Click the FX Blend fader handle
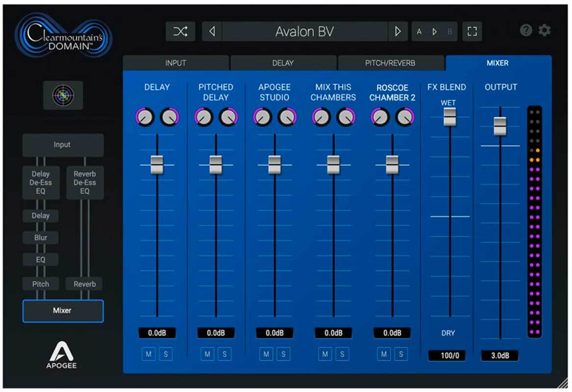The height and width of the screenshot is (392, 572). (x=450, y=117)
